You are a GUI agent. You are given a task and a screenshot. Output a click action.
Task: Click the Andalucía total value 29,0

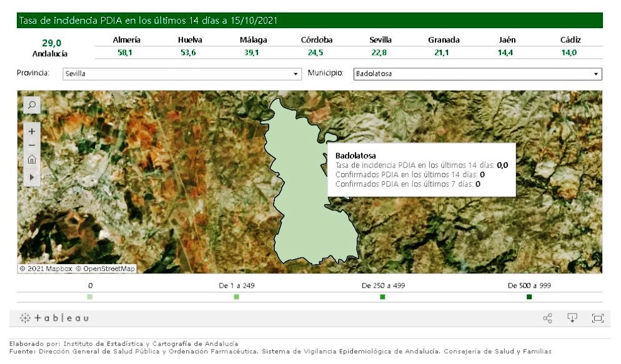click(51, 42)
